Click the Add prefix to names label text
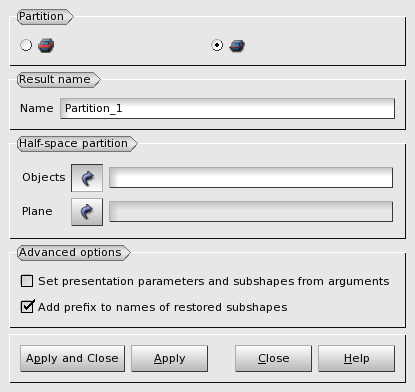 [x=163, y=307]
